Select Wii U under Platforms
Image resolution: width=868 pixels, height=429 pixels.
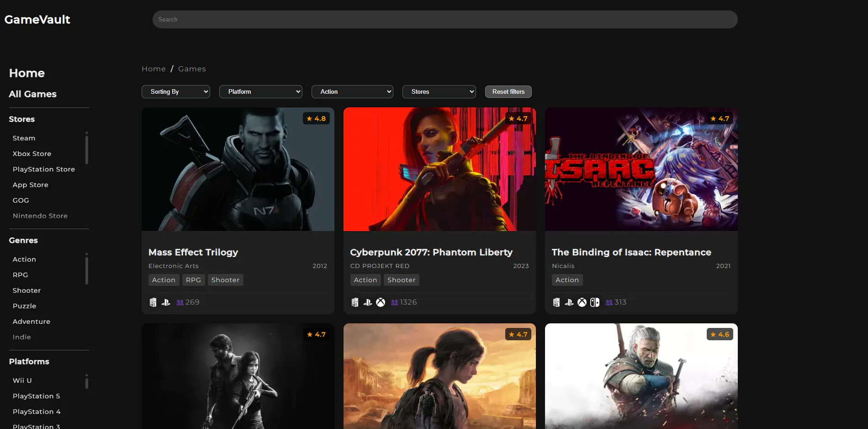pyautogui.click(x=22, y=381)
